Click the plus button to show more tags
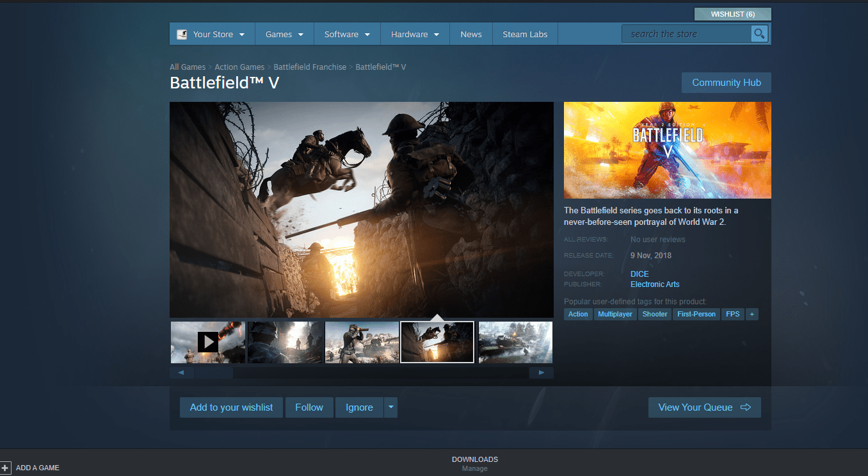The width and height of the screenshot is (868, 476). pyautogui.click(x=751, y=314)
